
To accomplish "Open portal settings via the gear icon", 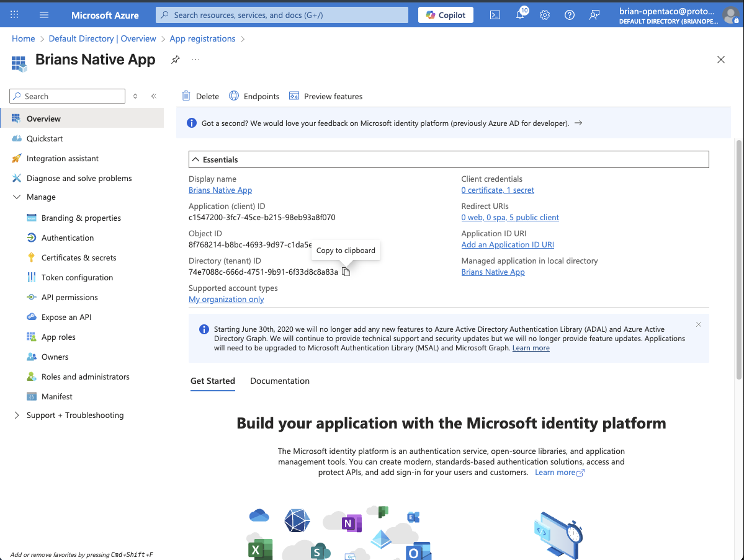I will point(544,14).
